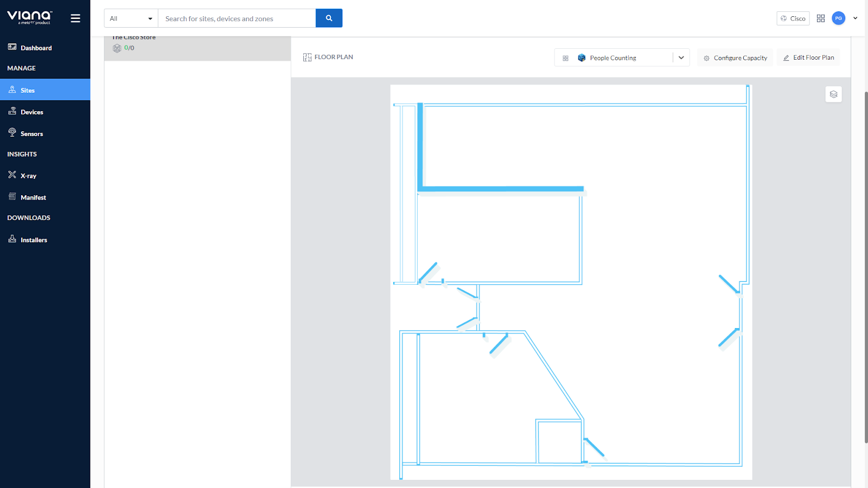Viewport: 868px width, 488px height.
Task: Click the Configure Capacity button
Action: point(735,58)
